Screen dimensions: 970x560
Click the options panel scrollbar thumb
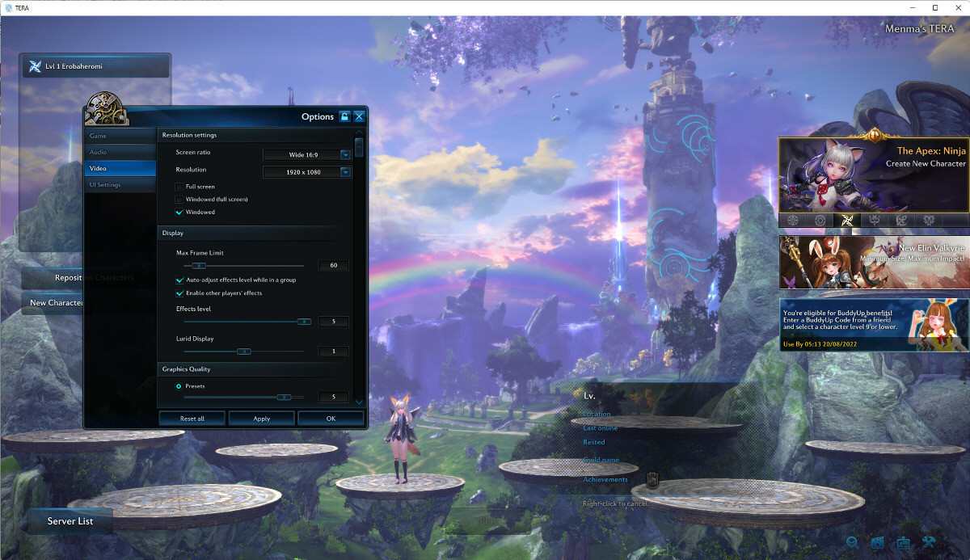tap(359, 149)
